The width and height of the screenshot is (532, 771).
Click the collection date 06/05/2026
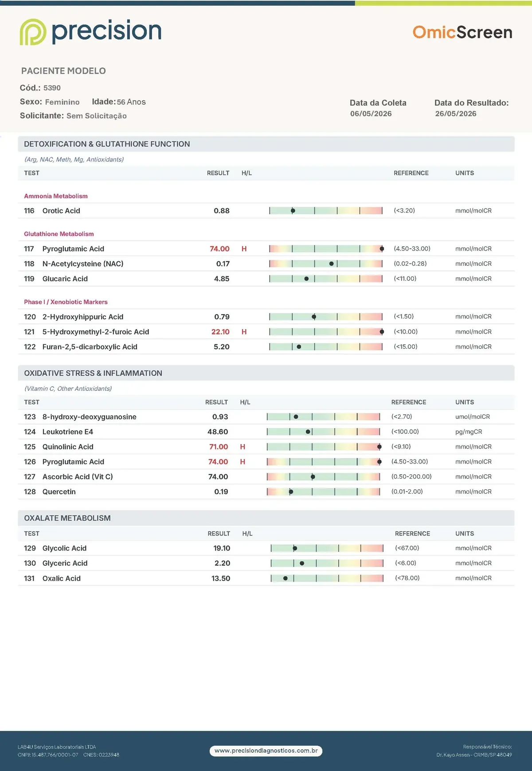pos(371,114)
